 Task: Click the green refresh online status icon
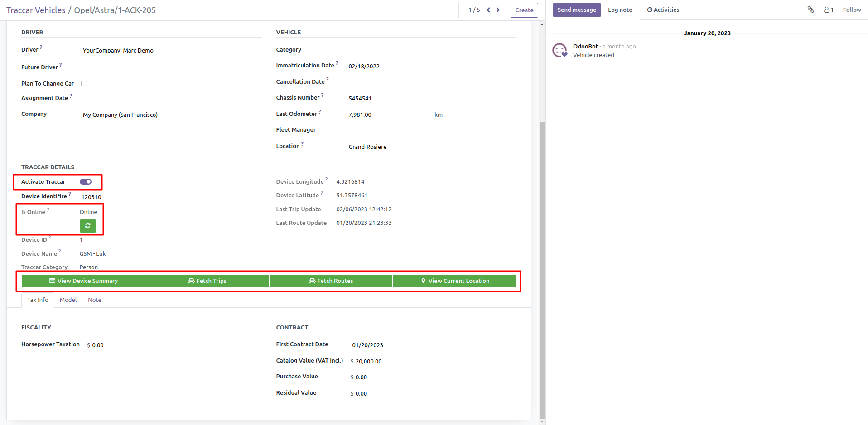(87, 225)
